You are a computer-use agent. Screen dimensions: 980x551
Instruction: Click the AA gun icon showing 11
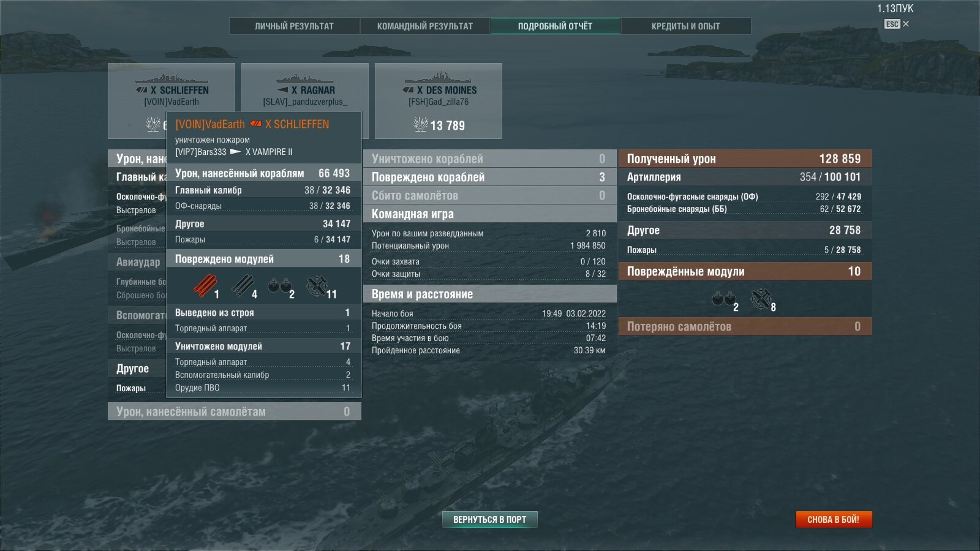[x=317, y=286]
